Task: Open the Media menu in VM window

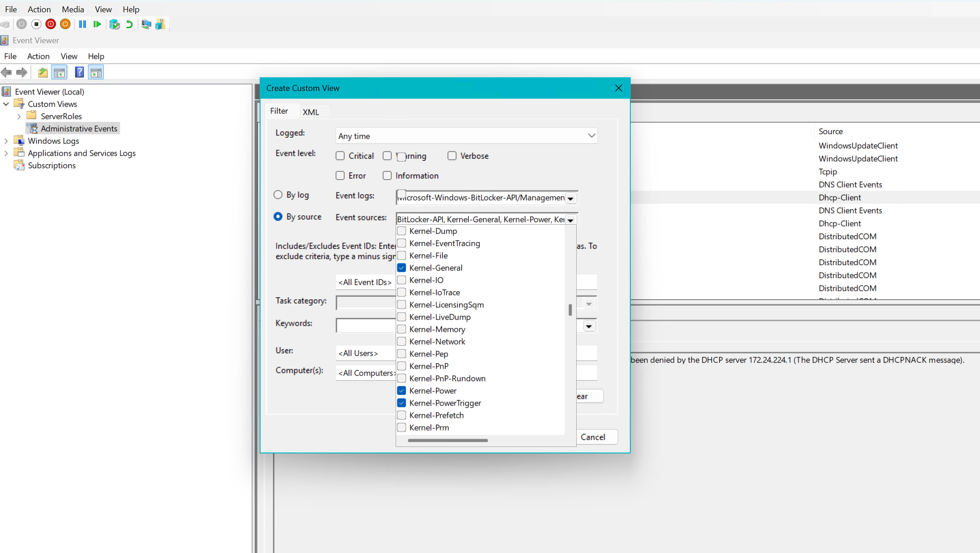Action: pyautogui.click(x=73, y=9)
